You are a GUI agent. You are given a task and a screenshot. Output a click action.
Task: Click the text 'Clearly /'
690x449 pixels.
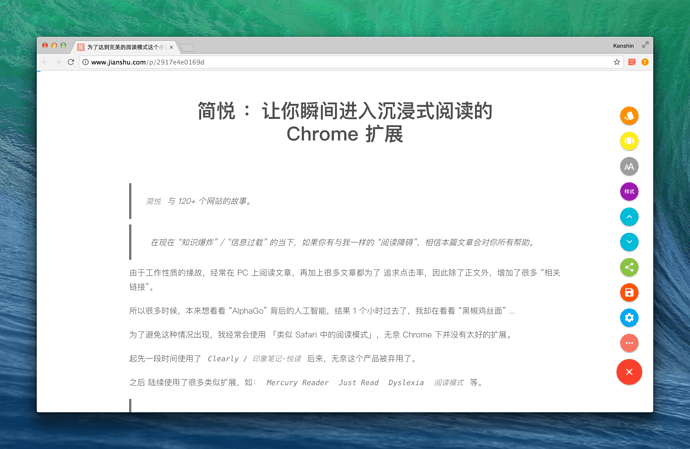pyautogui.click(x=228, y=359)
